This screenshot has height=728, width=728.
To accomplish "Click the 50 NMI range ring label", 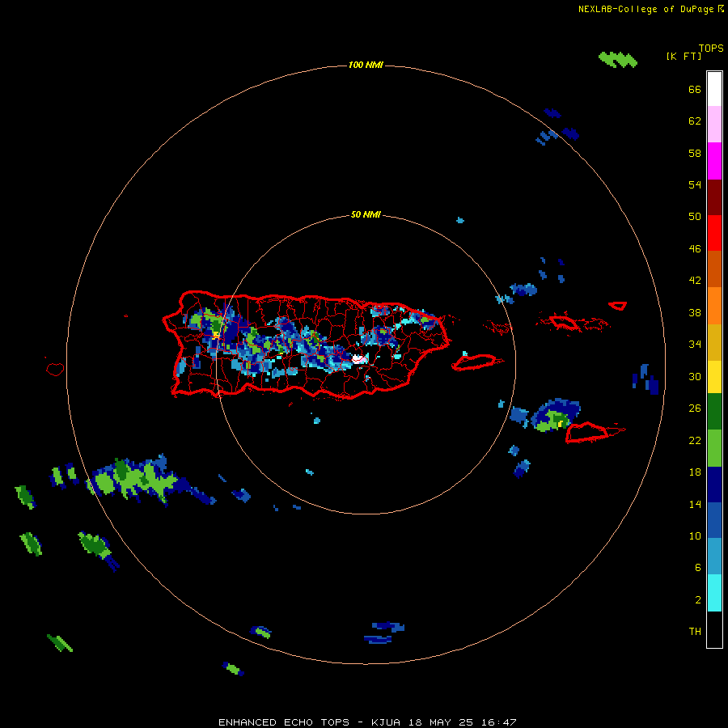I will point(366,214).
